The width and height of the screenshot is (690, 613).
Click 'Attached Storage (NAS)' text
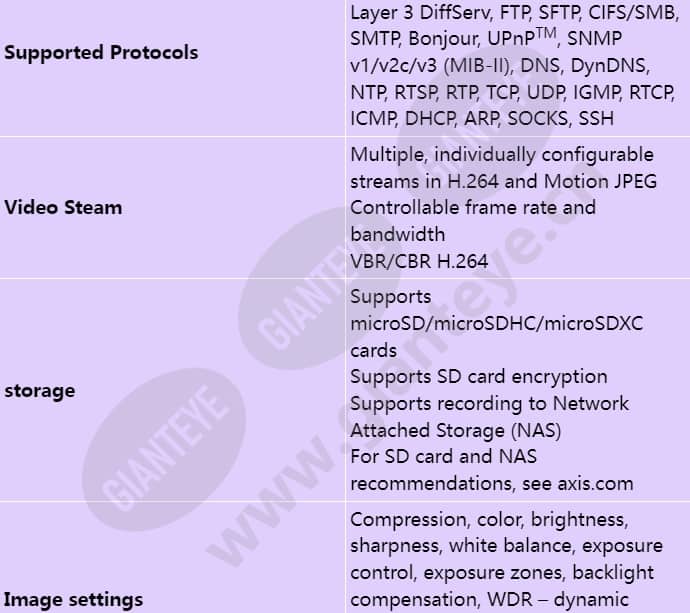point(455,430)
